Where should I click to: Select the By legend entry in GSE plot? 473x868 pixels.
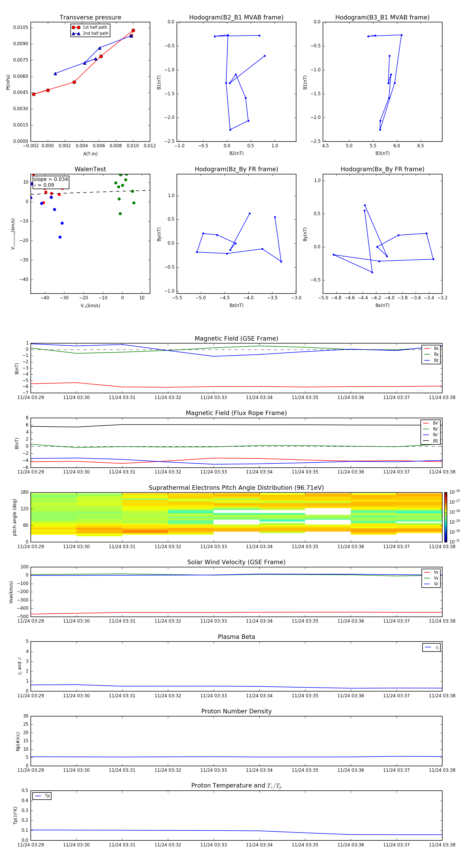(x=431, y=355)
